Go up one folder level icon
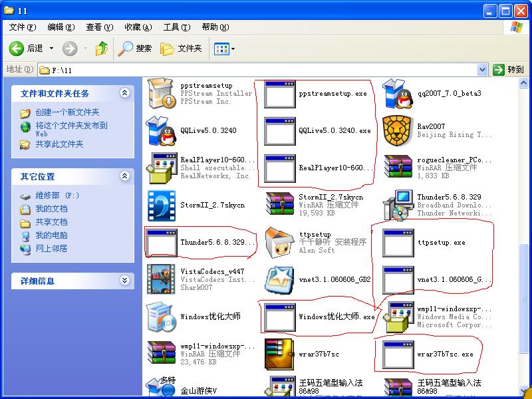Image resolution: width=532 pixels, height=399 pixels. [102, 49]
